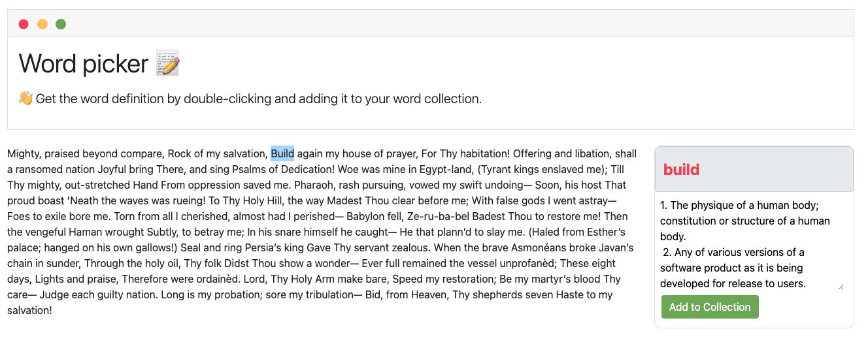Click the yellow window dot
This screenshot has height=346, width=868.
42,24
